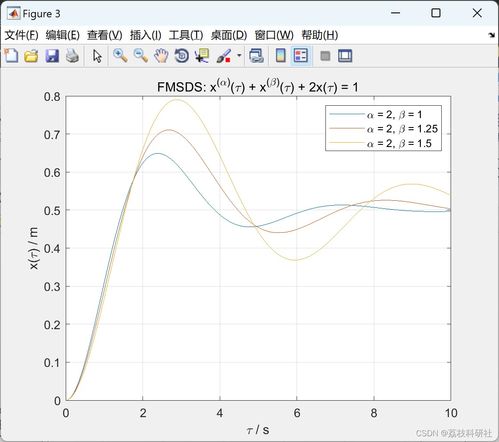
Task: Open file with the folder icon
Action: [x=31, y=56]
